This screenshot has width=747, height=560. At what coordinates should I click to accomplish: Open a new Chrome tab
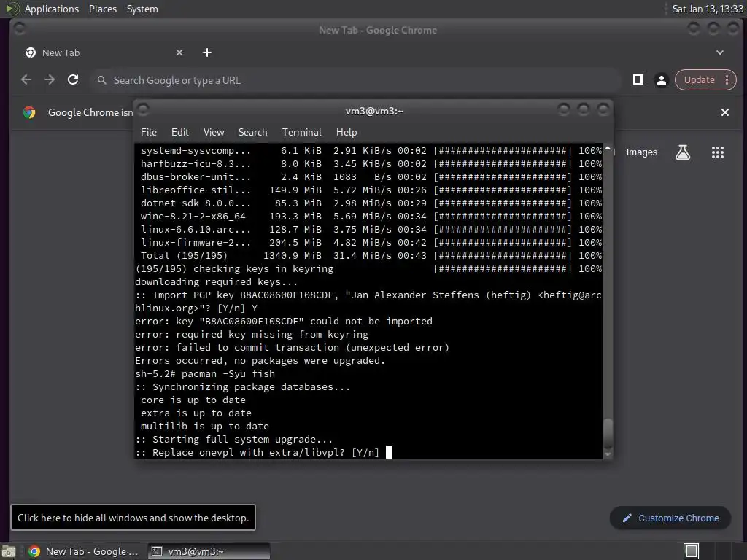tap(206, 52)
